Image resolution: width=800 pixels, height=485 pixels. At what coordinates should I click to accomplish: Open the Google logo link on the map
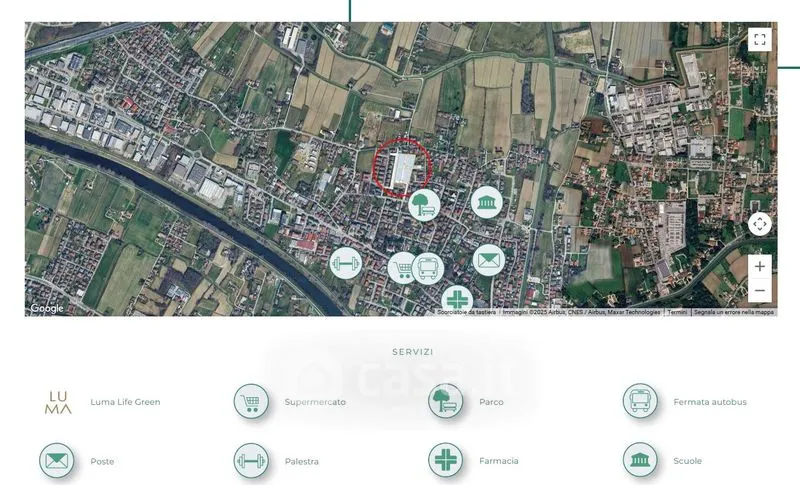pyautogui.click(x=47, y=308)
